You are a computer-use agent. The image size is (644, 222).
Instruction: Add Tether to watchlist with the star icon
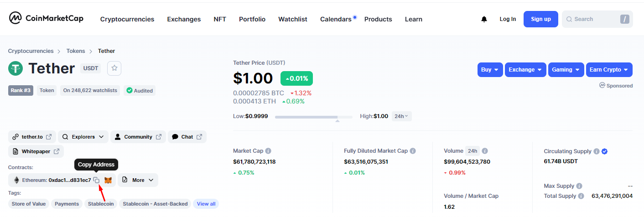click(114, 68)
